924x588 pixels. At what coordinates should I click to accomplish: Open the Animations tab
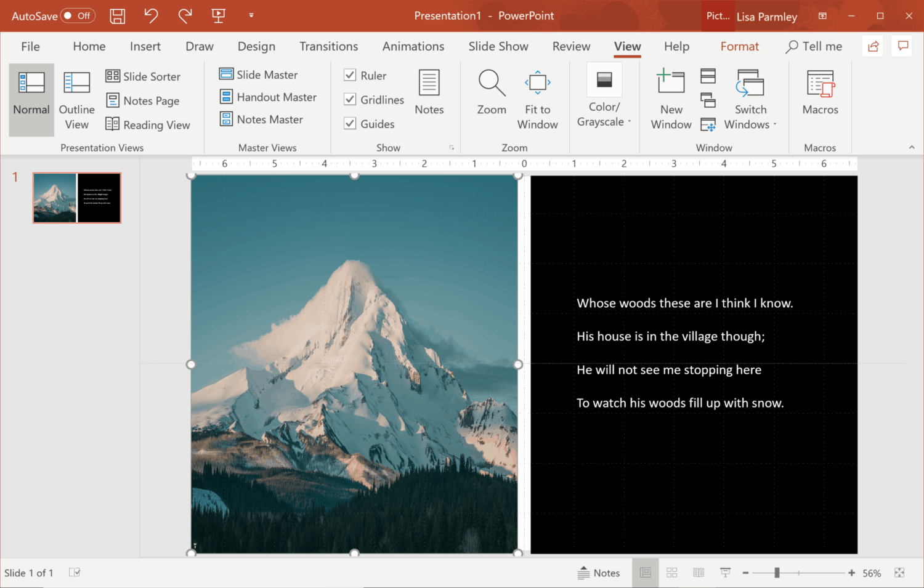click(x=413, y=46)
